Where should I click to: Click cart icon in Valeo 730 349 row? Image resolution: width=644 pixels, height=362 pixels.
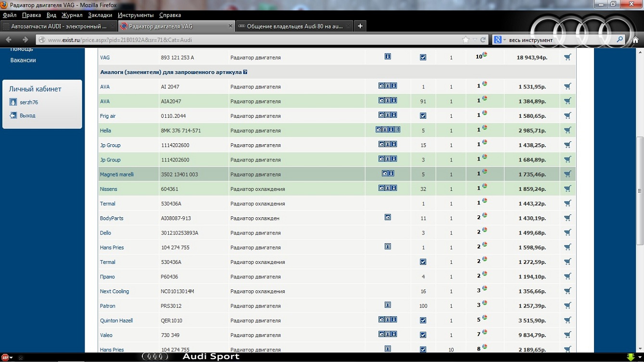point(568,335)
